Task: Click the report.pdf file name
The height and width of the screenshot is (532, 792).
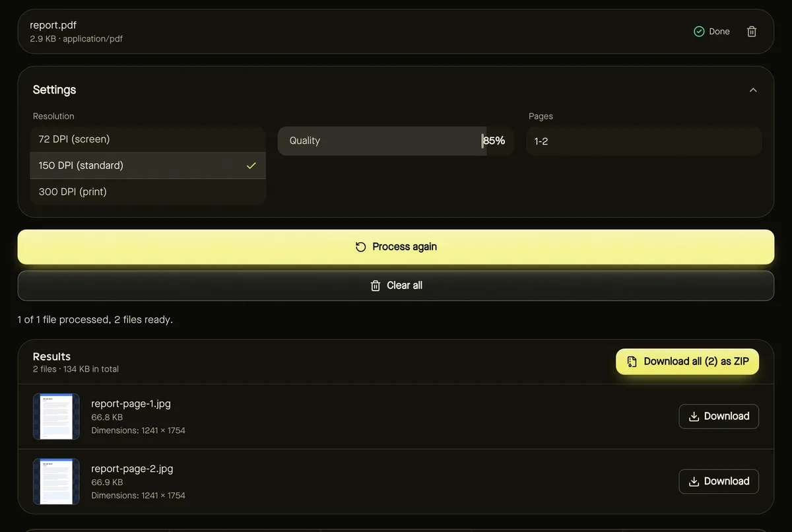Action: point(53,25)
